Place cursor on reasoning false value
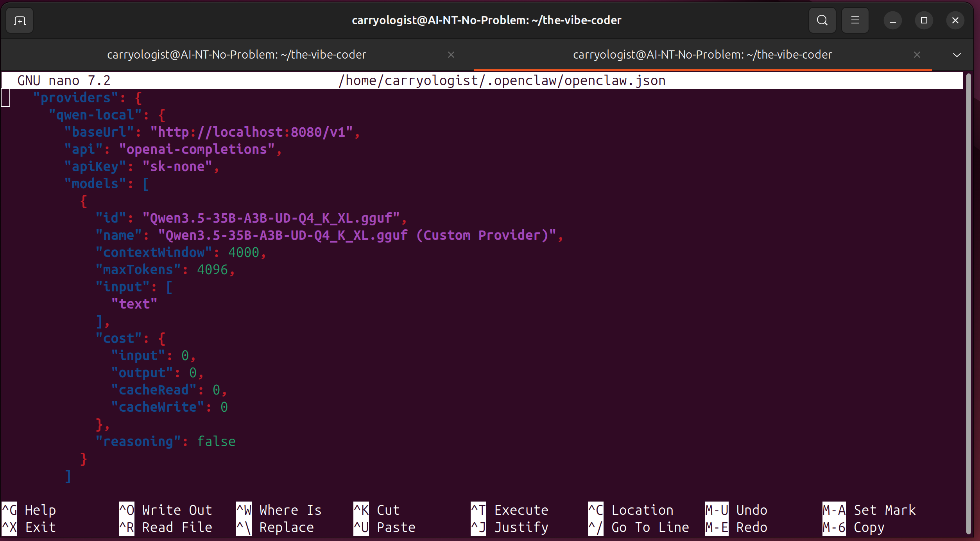The height and width of the screenshot is (541, 980). point(216,441)
